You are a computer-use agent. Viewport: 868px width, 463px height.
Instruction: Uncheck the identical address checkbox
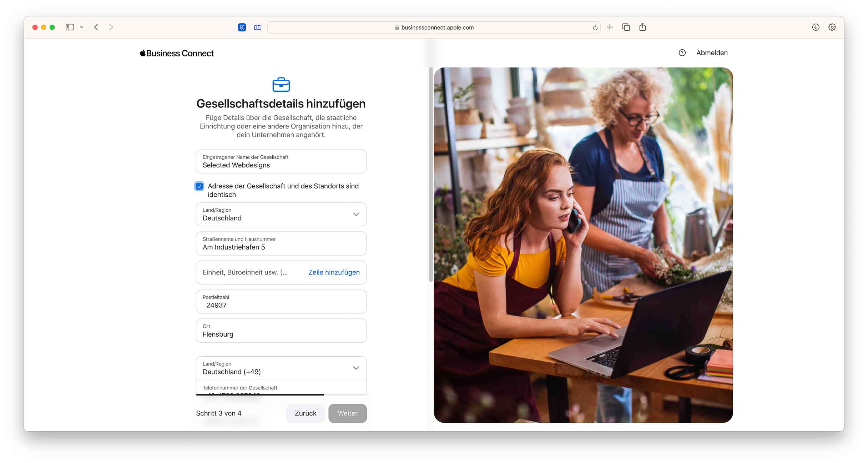pos(200,186)
